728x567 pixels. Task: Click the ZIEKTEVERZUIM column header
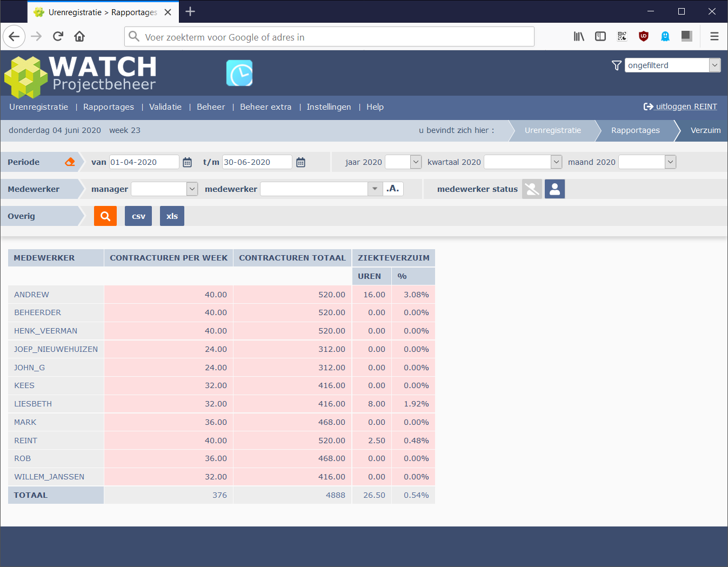click(x=393, y=258)
